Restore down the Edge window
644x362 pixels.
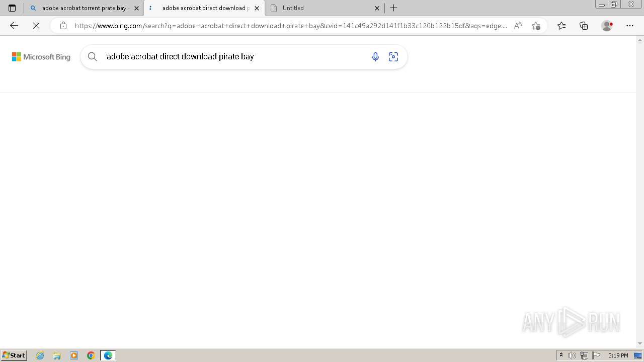tap(614, 4)
